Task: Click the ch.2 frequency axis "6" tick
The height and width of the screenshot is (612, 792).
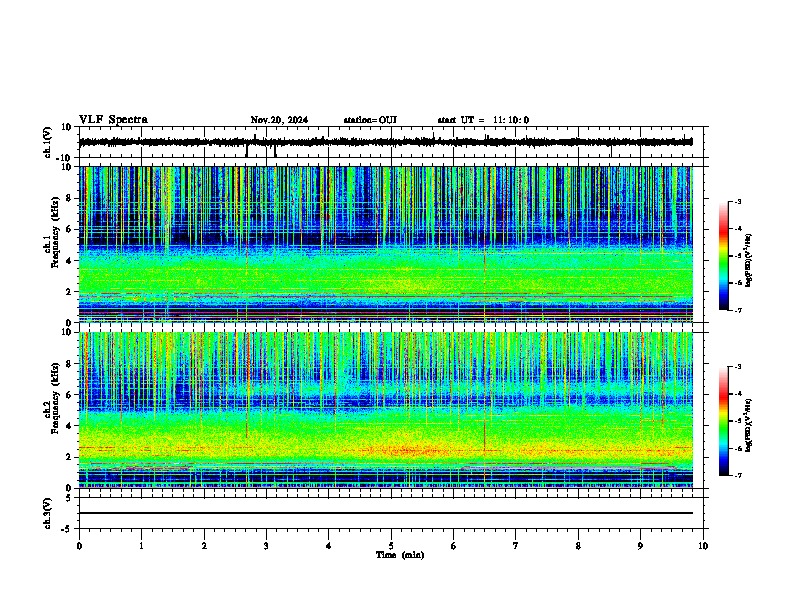Action: pyautogui.click(x=69, y=395)
